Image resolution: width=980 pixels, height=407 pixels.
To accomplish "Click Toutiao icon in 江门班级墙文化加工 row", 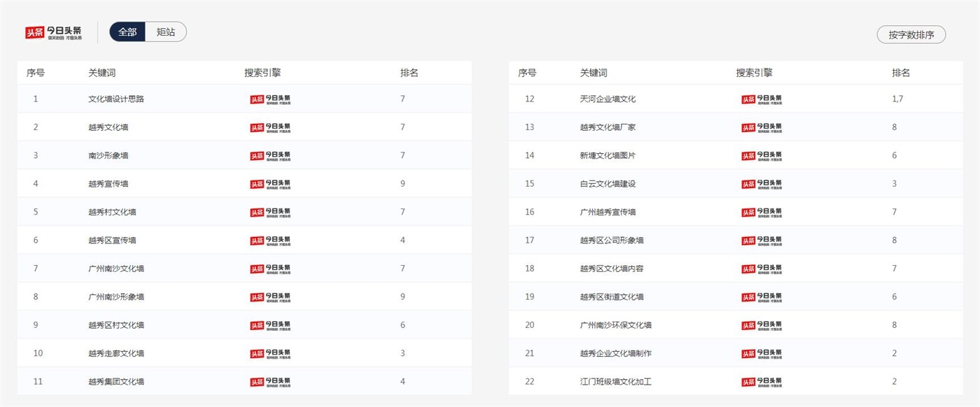I will point(762,382).
